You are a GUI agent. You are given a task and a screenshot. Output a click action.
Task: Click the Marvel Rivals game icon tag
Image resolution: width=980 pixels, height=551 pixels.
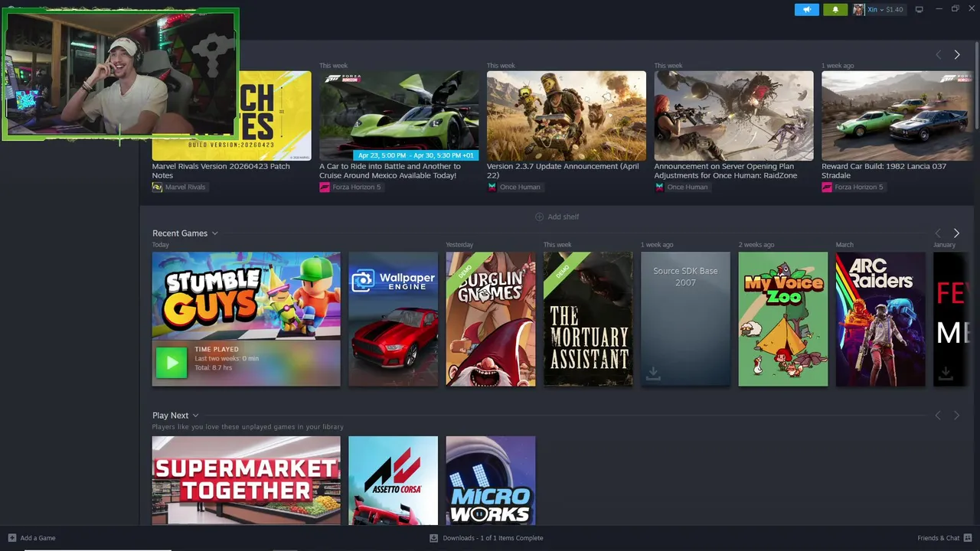(157, 187)
